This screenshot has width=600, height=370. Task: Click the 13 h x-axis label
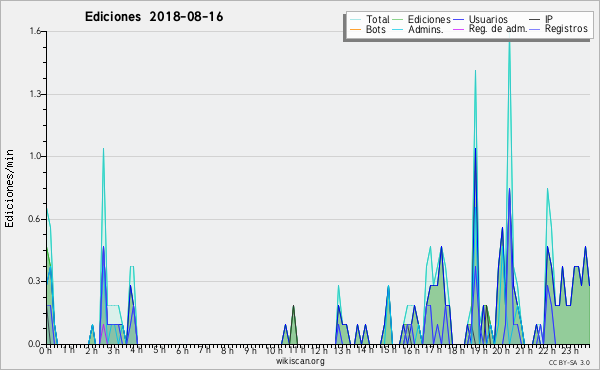(341, 350)
